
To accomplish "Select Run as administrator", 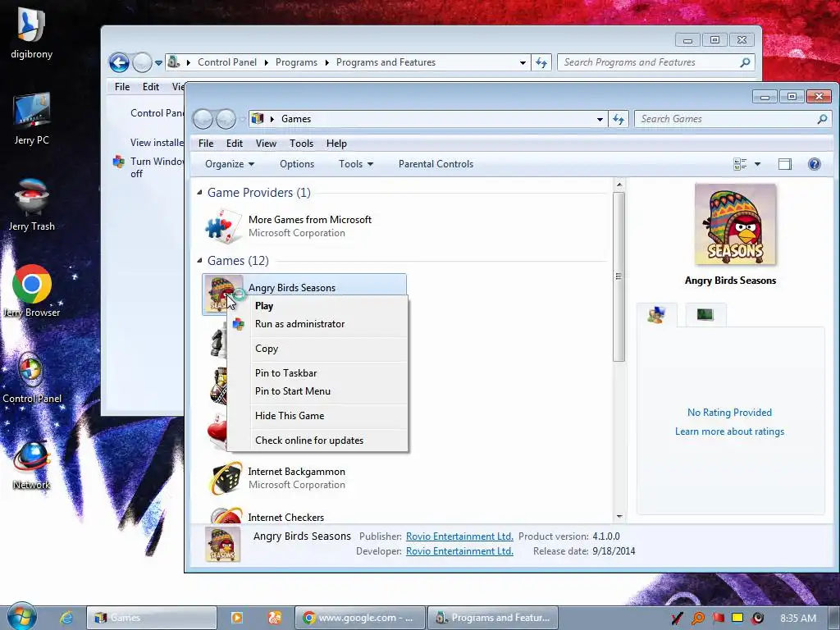I will pos(300,323).
